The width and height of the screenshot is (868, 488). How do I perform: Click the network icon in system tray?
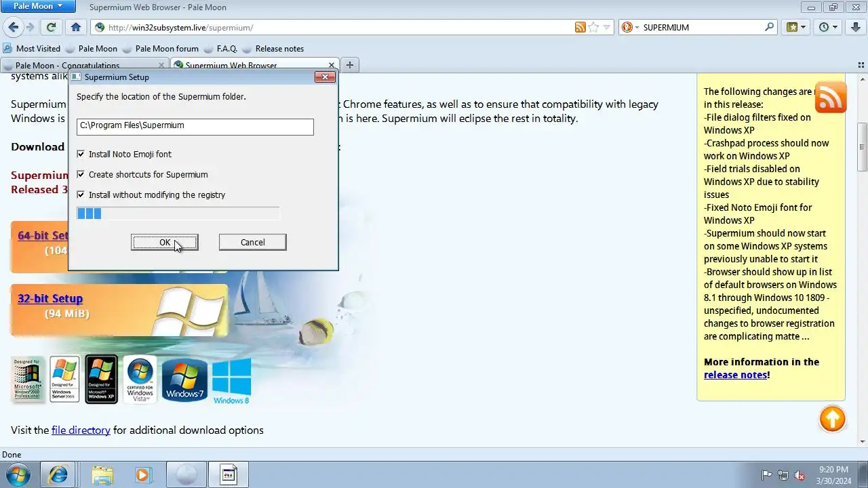(783, 475)
